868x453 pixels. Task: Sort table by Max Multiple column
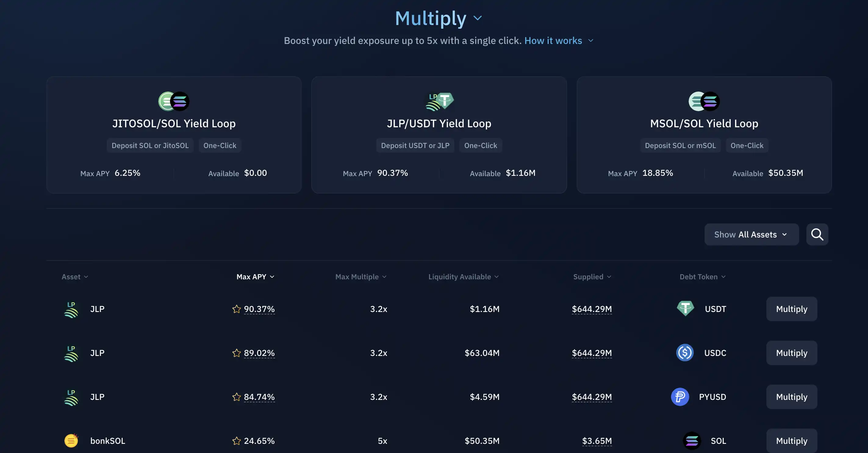360,277
